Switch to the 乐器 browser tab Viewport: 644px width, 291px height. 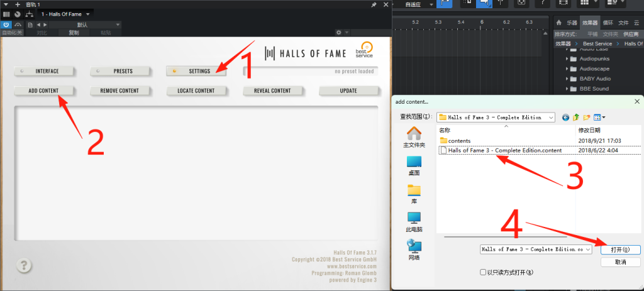(572, 23)
